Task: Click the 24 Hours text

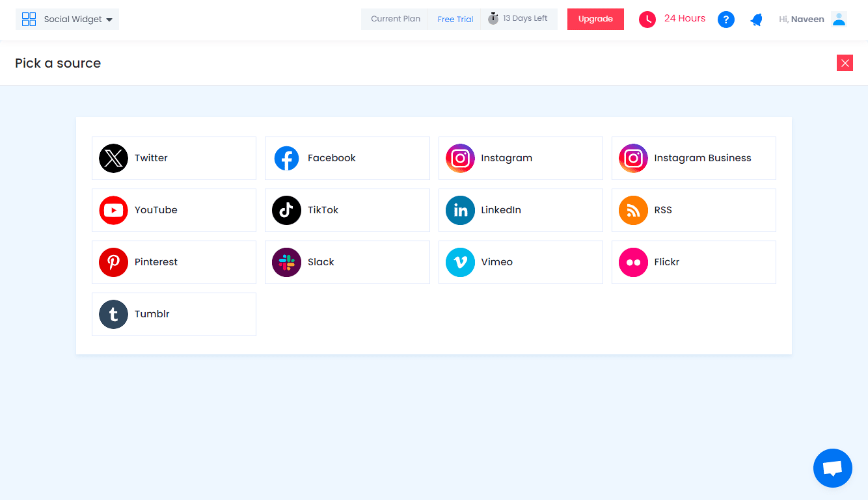Action: (x=685, y=18)
